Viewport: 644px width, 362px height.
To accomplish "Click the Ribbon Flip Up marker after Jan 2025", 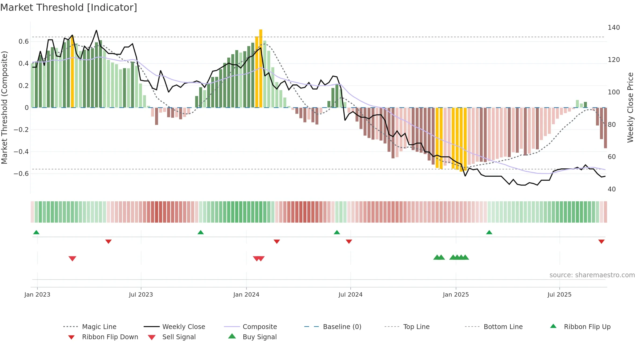I will click(489, 232).
